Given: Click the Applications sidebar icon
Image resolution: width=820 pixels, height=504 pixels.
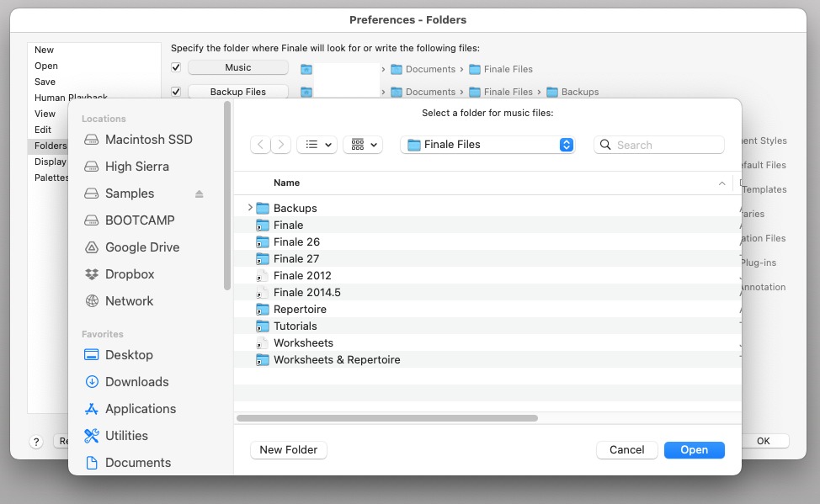Looking at the screenshot, I should click(x=92, y=409).
